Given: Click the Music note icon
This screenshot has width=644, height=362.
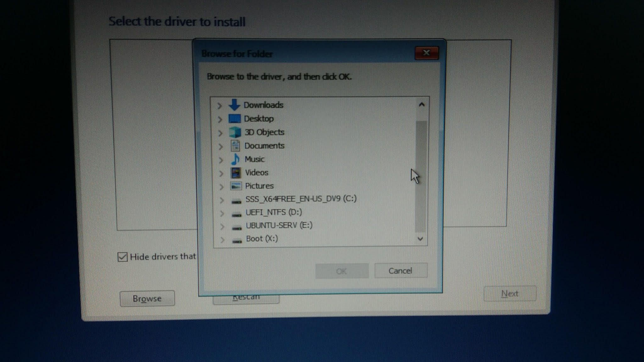Looking at the screenshot, I should [x=236, y=159].
